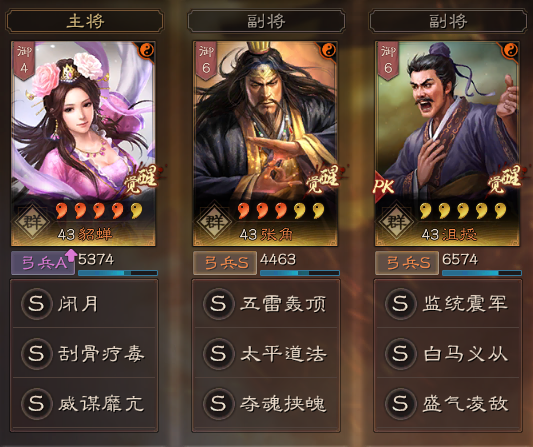Open the 弓兵A troop type button

43,263
